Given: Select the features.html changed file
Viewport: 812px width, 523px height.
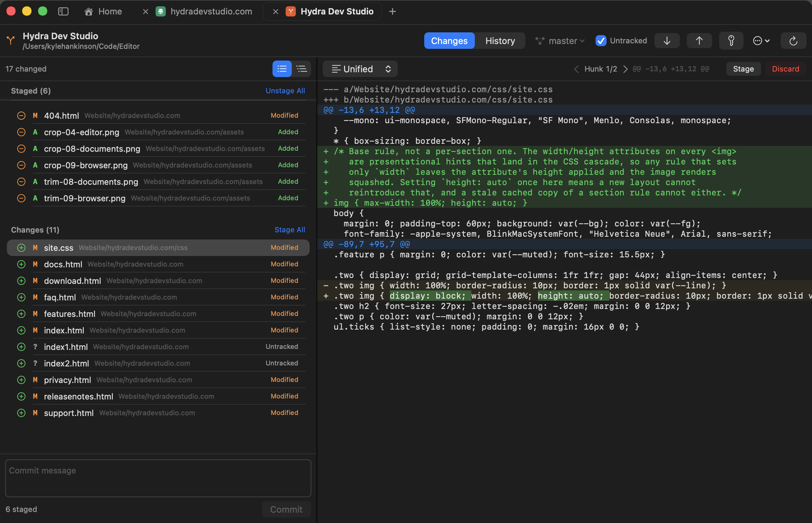Looking at the screenshot, I should [x=158, y=314].
